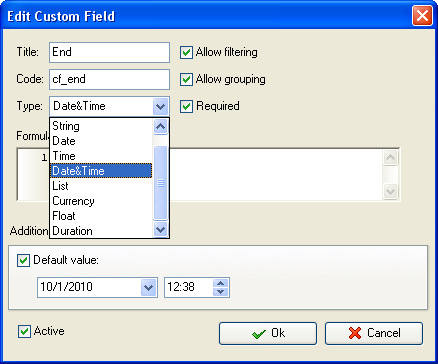Toggle the Required checkbox
Screen dimensions: 438x364
pyautogui.click(x=186, y=106)
